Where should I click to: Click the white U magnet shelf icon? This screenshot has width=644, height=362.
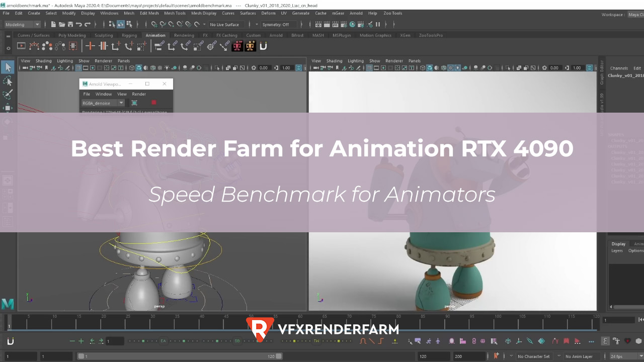pyautogui.click(x=263, y=46)
